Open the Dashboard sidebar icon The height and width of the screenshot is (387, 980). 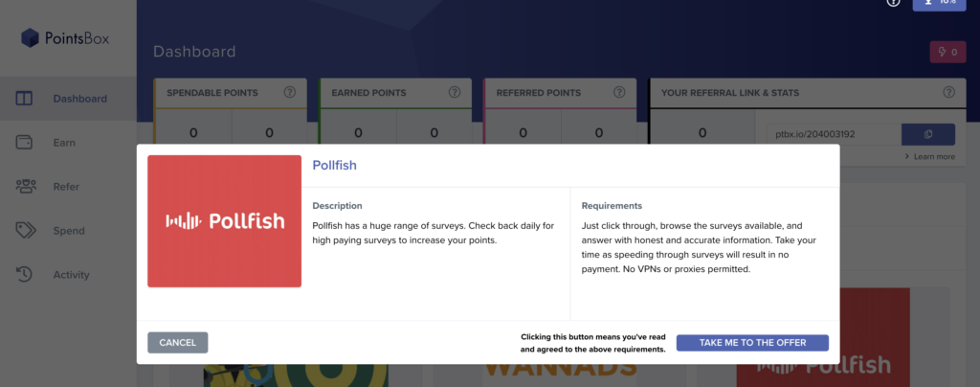(x=24, y=99)
